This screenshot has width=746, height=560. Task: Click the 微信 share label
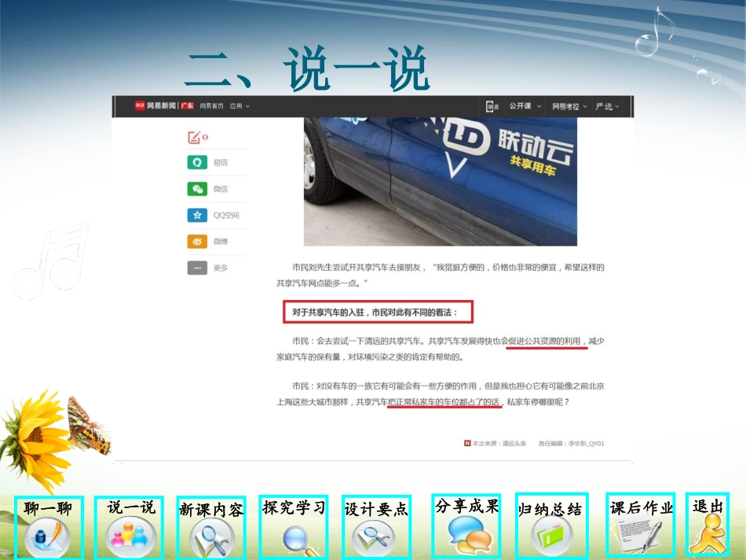click(221, 188)
